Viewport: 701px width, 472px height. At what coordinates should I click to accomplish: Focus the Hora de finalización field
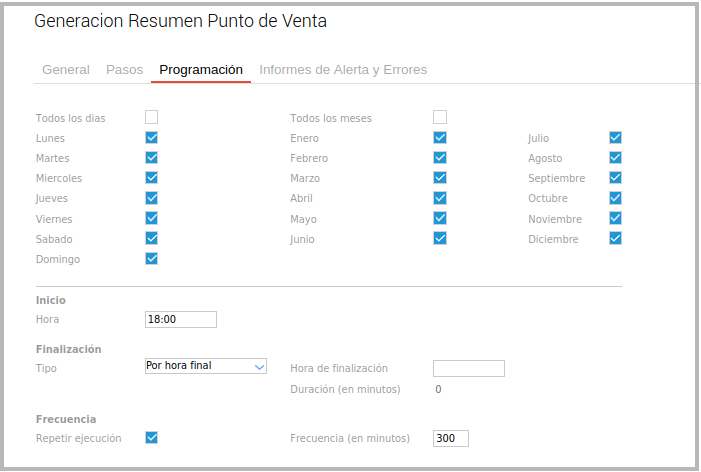pyautogui.click(x=468, y=369)
